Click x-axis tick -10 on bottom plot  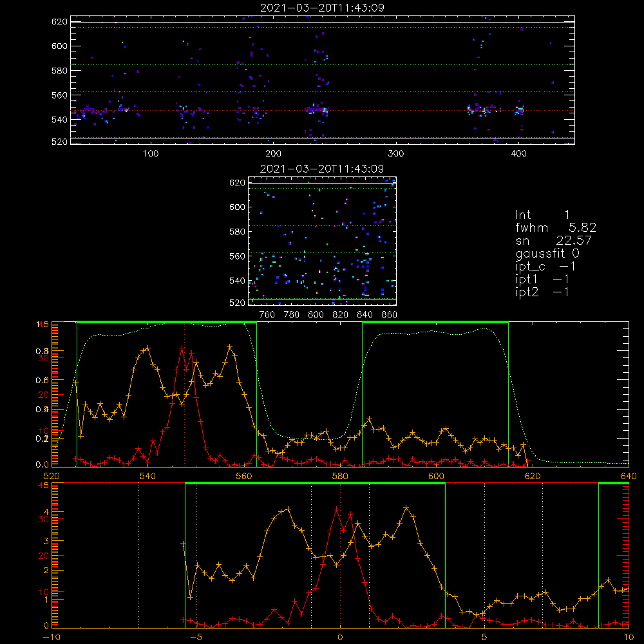(51, 637)
